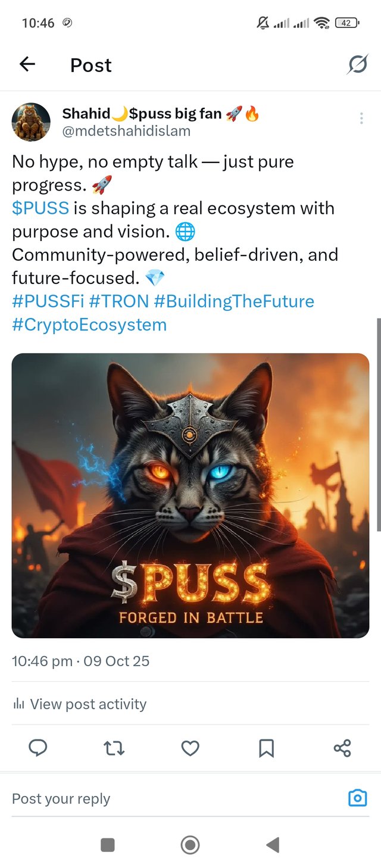Tap the reply speech bubble icon

[38, 748]
